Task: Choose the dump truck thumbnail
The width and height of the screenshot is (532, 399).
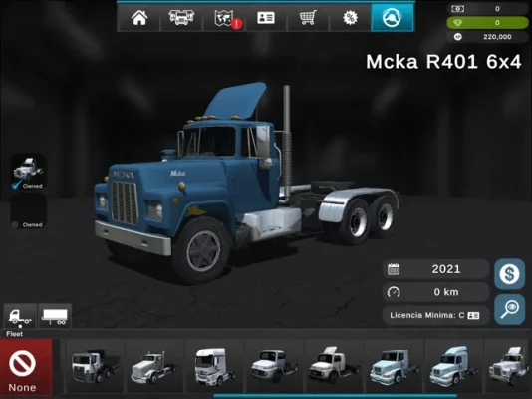Action: point(95,366)
